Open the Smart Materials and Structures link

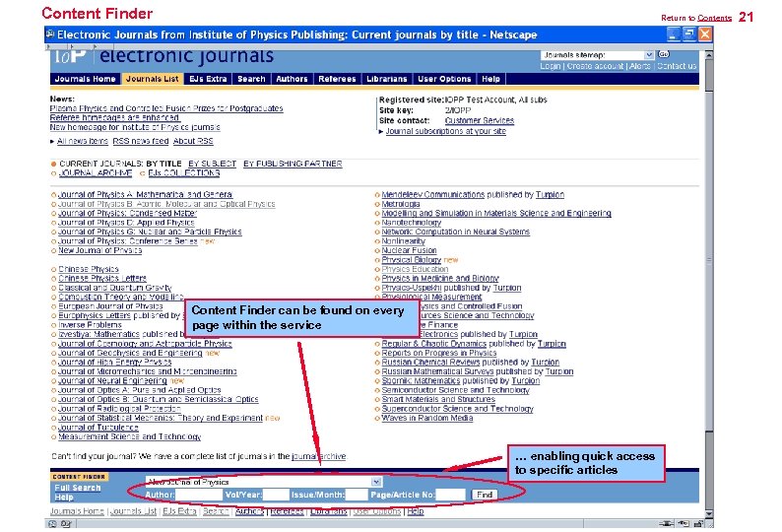[438, 399]
